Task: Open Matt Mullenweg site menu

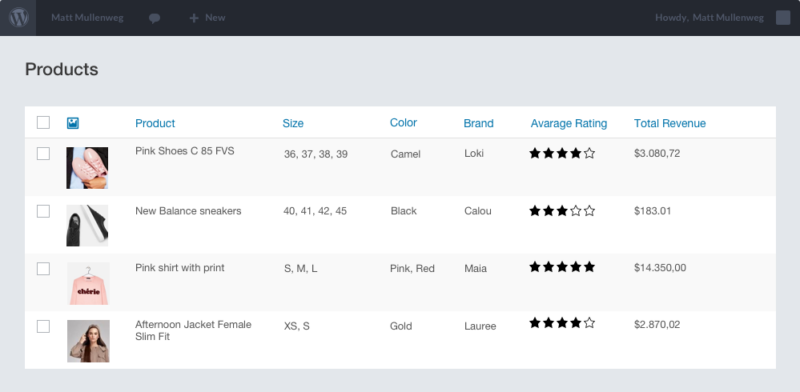Action: click(87, 18)
